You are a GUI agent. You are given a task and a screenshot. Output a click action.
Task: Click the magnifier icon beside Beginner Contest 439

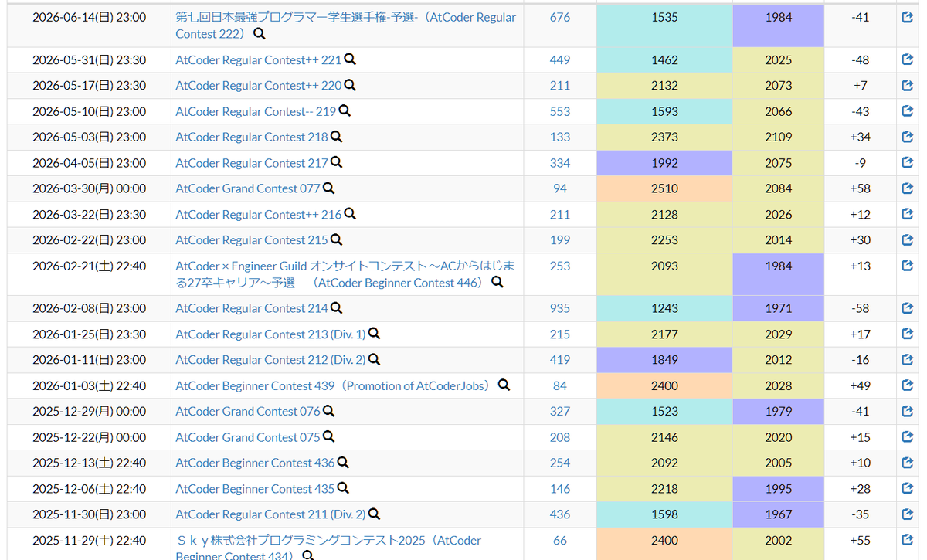pos(504,385)
